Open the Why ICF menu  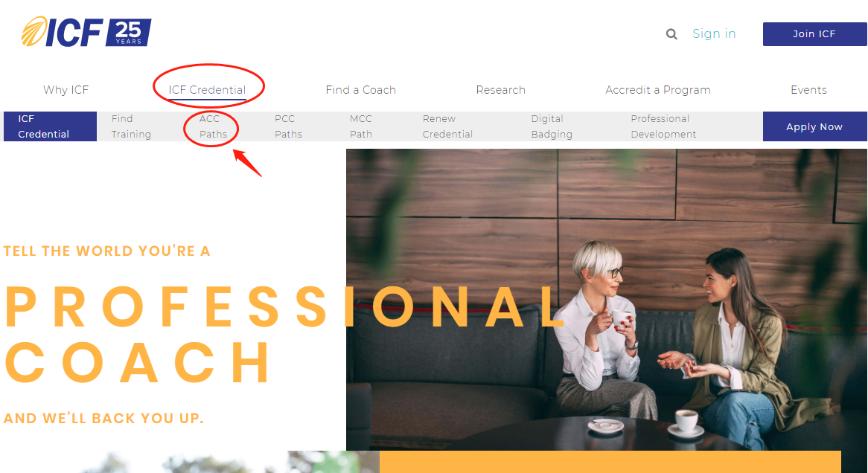(x=66, y=90)
